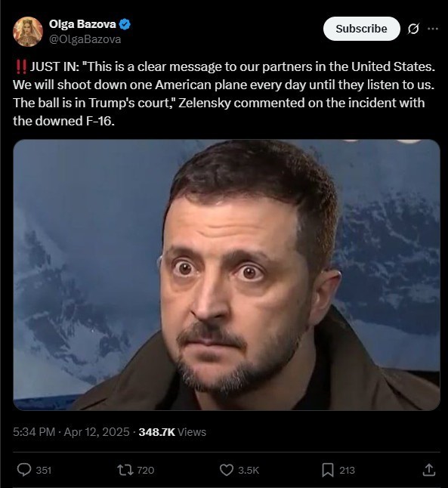The image size is (448, 488).
Task: Click the 5:34 PM Apr 12, 2025 timestamp
Action: (71, 431)
